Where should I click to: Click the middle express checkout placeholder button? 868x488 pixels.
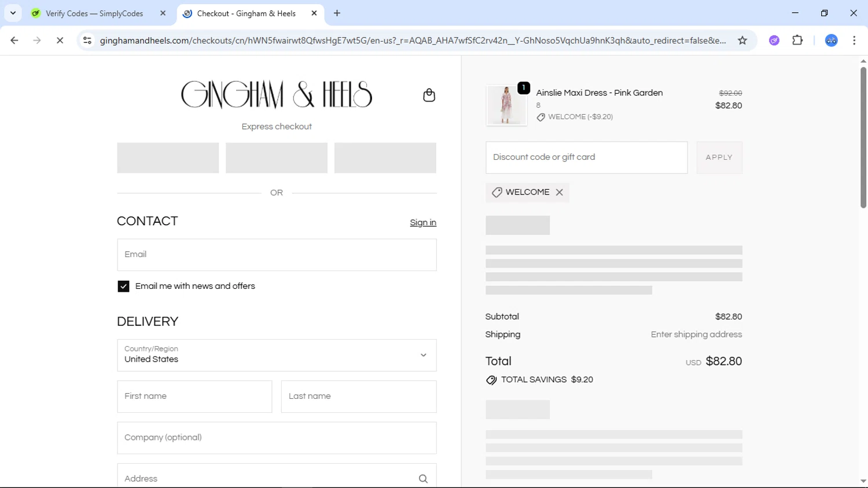pyautogui.click(x=277, y=158)
